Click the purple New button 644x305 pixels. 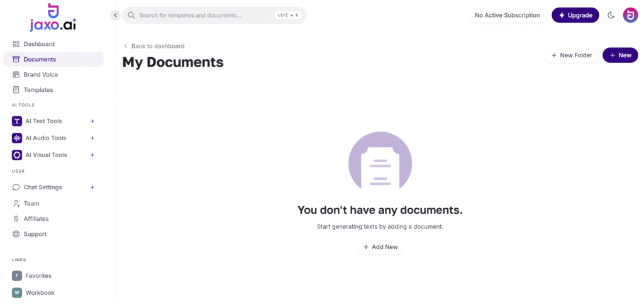coord(620,55)
